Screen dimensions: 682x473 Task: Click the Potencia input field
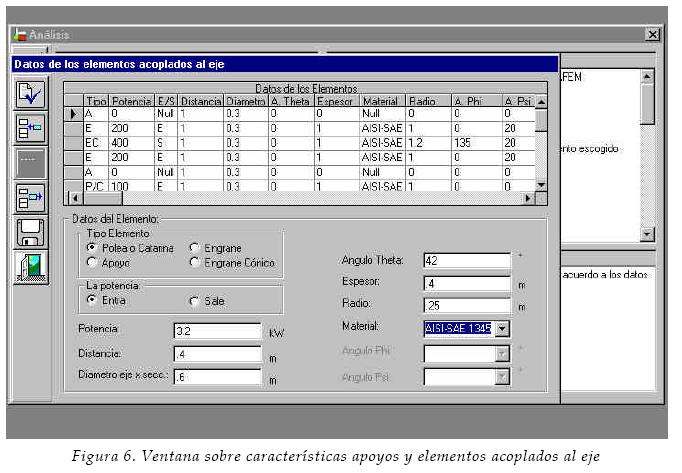216,330
